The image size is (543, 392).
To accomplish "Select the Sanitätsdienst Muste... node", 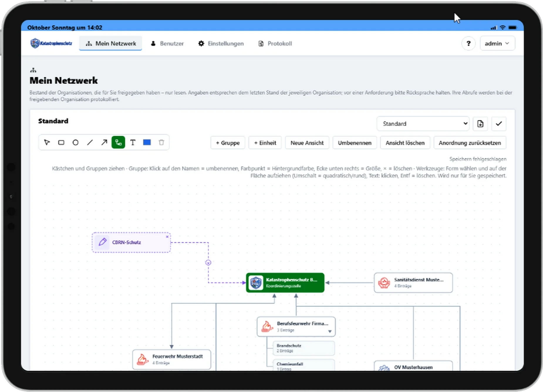I will 413,283.
